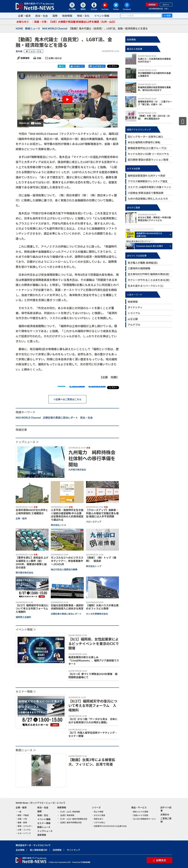Open the 企業・経済 nav menu
The height and width of the screenshot is (868, 188).
[x=24, y=16]
